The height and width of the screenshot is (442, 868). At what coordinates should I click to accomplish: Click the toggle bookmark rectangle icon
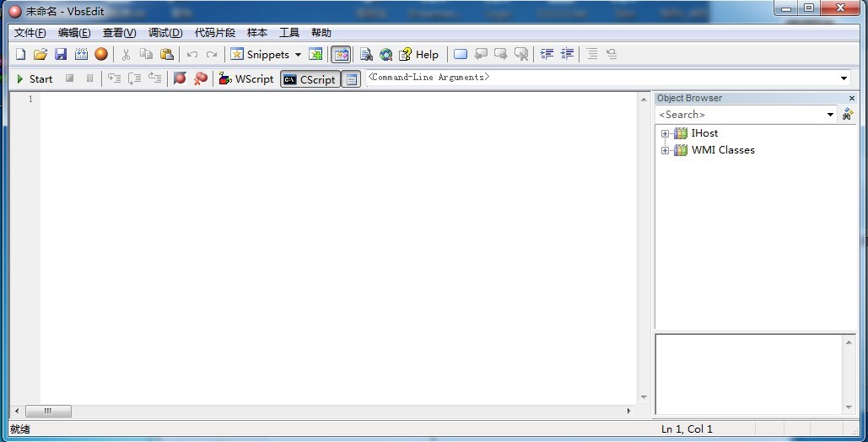[461, 54]
